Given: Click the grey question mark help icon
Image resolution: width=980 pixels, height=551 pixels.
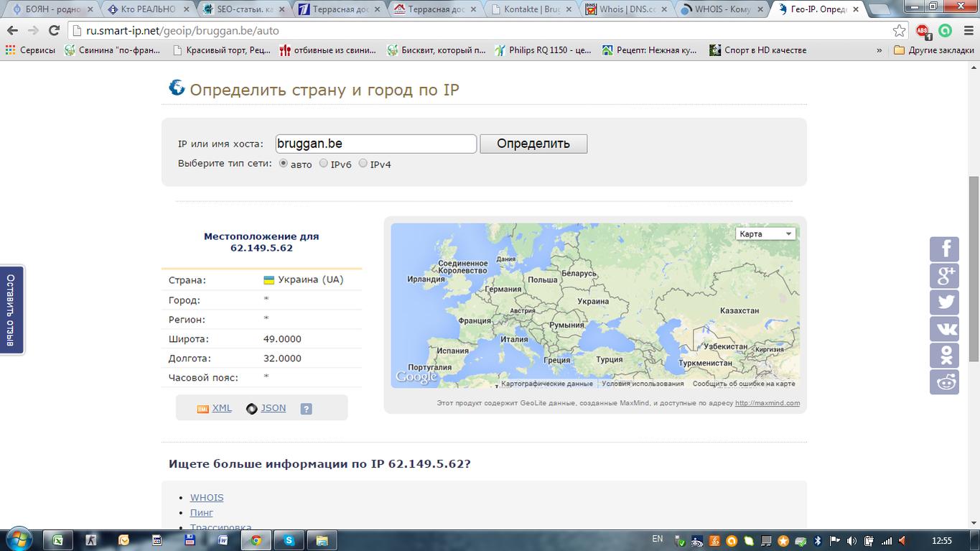Looking at the screenshot, I should tap(306, 409).
